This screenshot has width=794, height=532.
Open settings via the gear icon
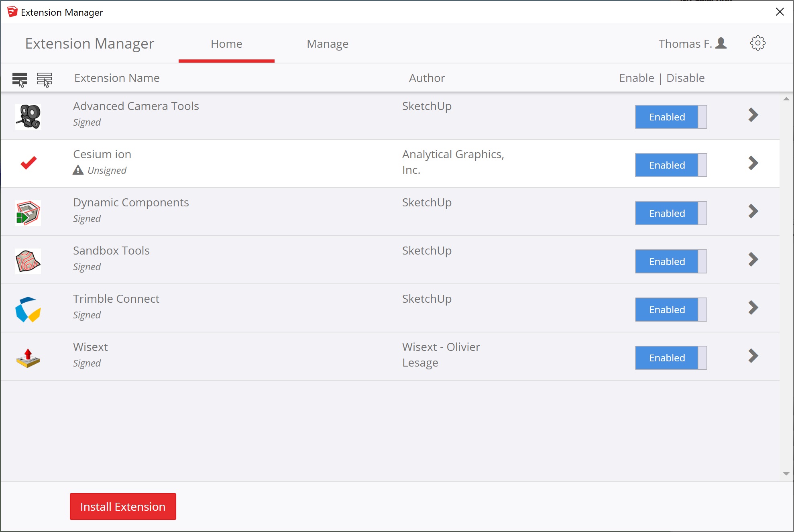pyautogui.click(x=757, y=43)
